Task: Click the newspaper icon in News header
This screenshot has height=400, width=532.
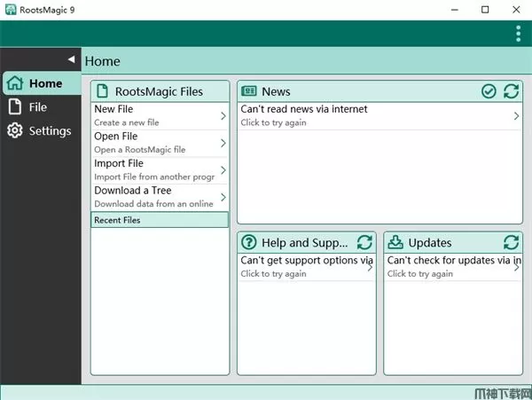Action: click(x=249, y=91)
